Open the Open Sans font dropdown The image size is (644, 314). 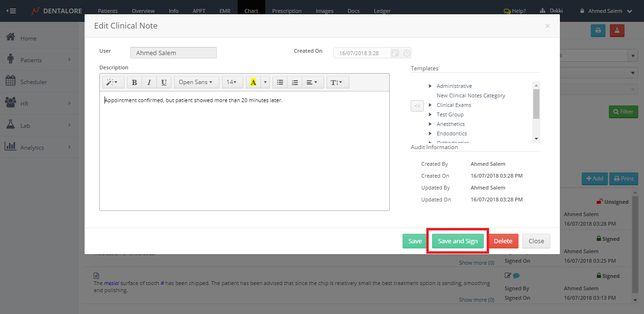click(x=195, y=83)
